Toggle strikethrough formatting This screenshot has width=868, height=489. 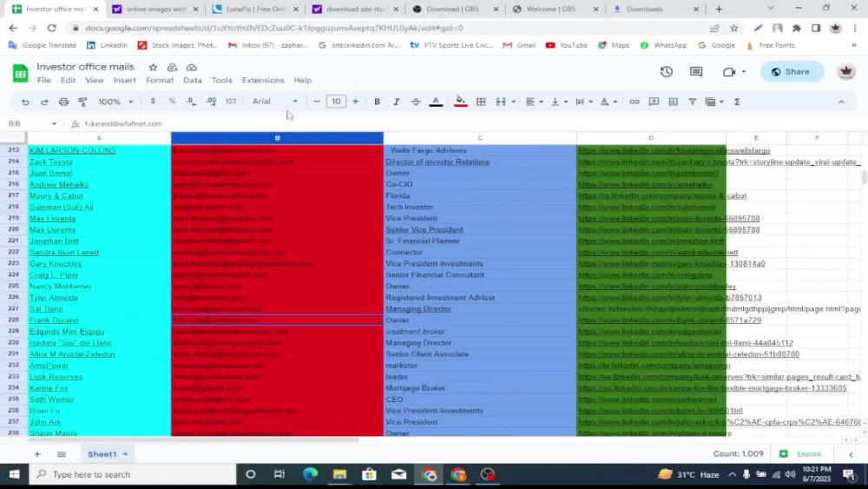coord(416,102)
